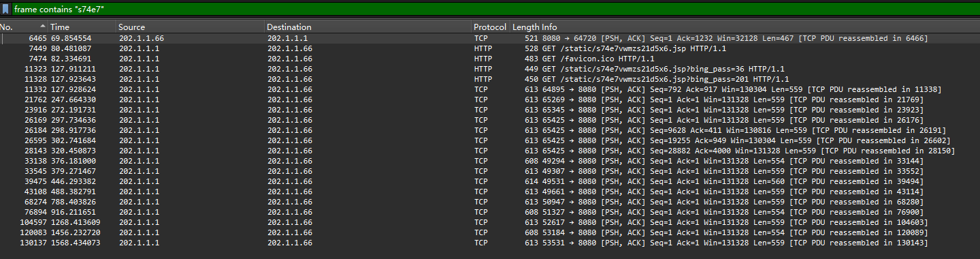
Task: Select packet 7449 GET /static/s74e7vwmzs21d5x6.jsp
Action: (490, 48)
